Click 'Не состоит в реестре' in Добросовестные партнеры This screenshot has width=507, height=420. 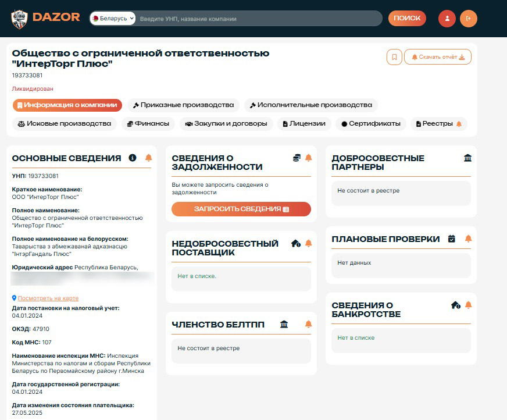pos(368,191)
